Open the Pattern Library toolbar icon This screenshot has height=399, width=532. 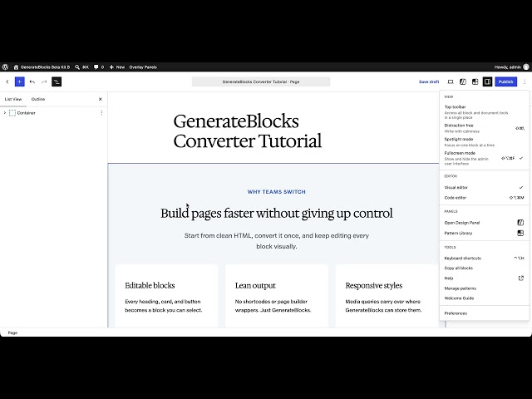475,81
